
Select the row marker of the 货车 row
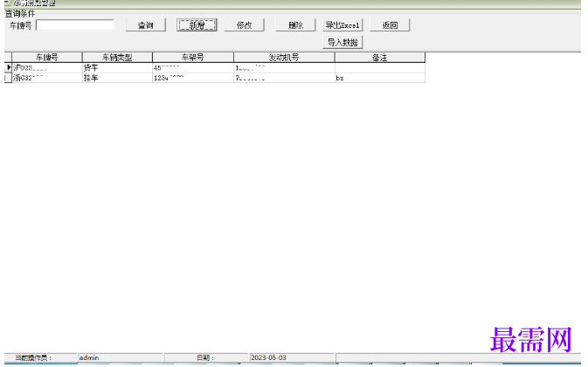tap(8, 68)
